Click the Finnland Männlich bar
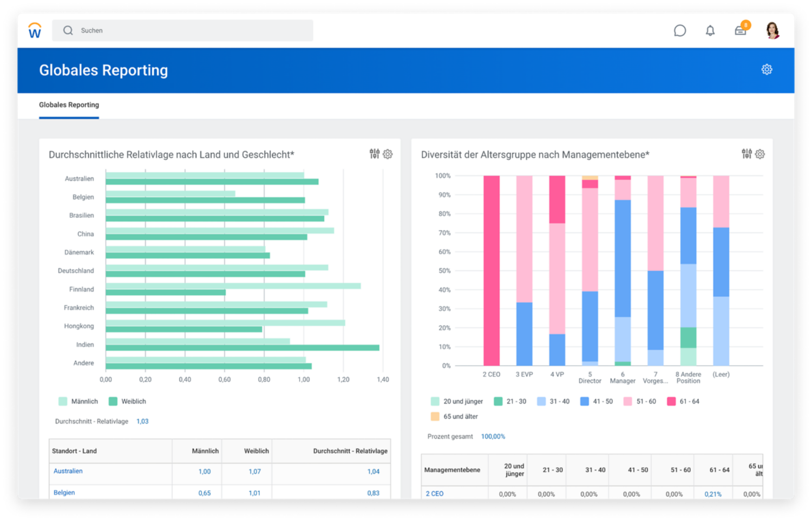This screenshot has width=812, height=521. pyautogui.click(x=233, y=286)
